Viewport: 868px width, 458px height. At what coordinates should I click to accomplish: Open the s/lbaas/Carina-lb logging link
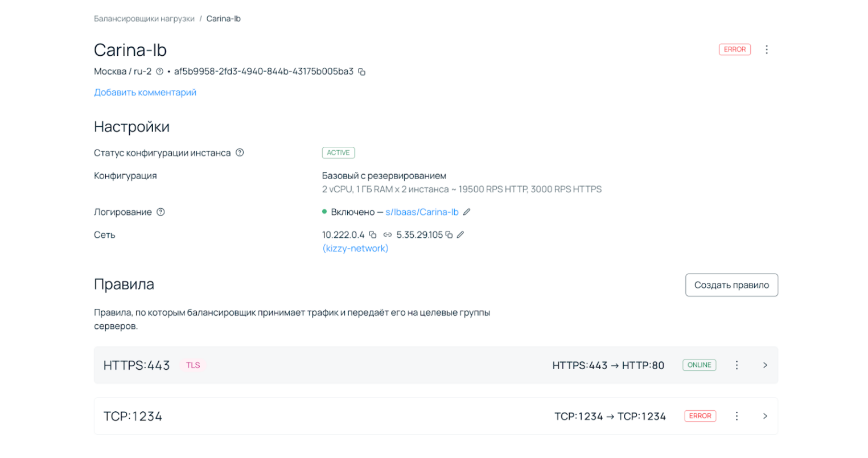pos(422,212)
